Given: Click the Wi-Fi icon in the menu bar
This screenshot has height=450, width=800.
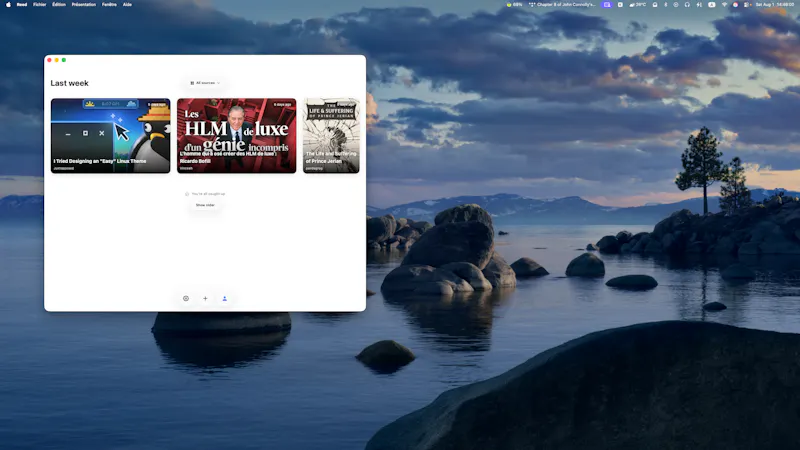Looking at the screenshot, I should (x=724, y=5).
